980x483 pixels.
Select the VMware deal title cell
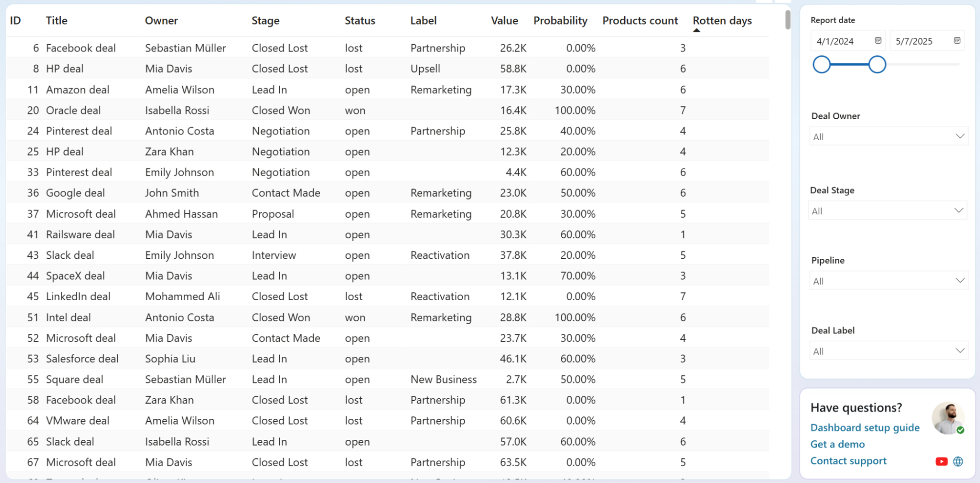pos(77,421)
